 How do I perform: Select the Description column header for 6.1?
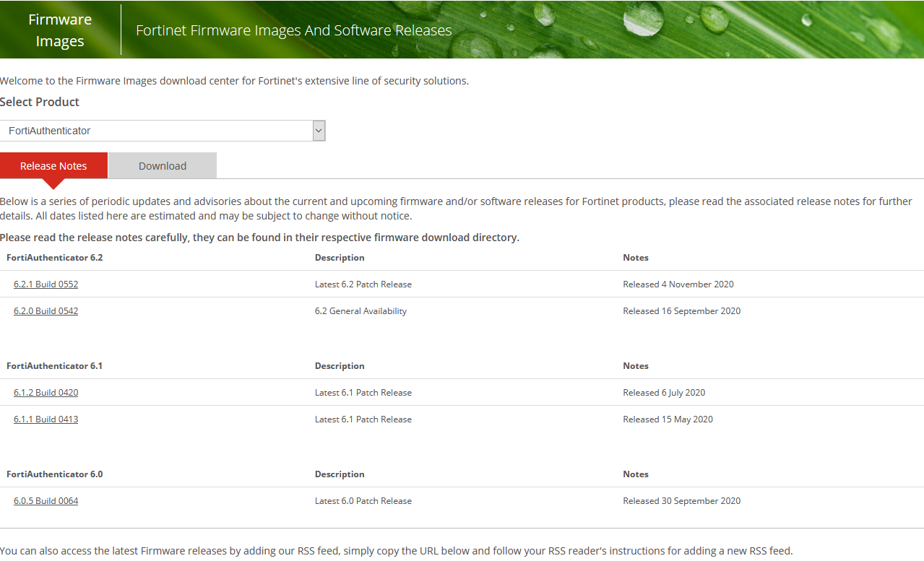tap(340, 365)
